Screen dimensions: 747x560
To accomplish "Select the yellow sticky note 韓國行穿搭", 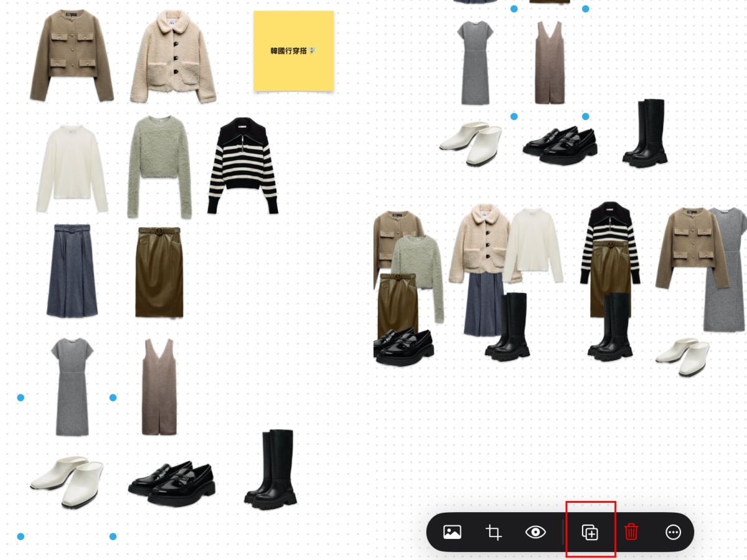I will pos(294,51).
